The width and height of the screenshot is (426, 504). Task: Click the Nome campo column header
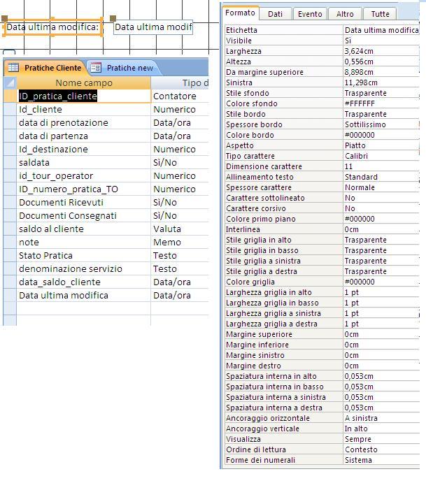pyautogui.click(x=84, y=83)
